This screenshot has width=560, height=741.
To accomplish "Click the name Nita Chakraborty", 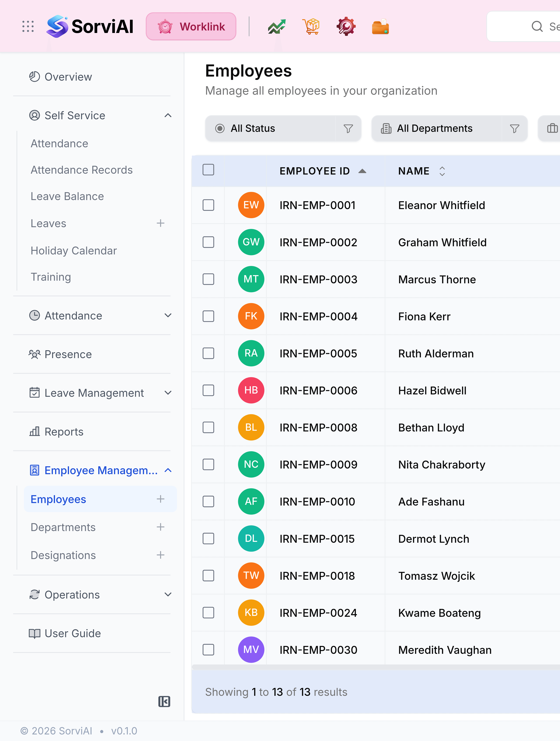I will [x=442, y=465].
